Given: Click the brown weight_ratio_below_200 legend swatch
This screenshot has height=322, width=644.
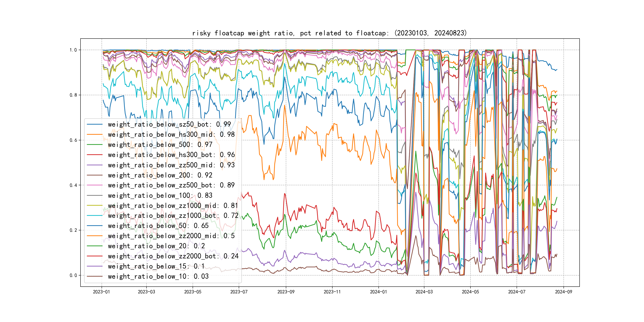Looking at the screenshot, I should coord(94,175).
